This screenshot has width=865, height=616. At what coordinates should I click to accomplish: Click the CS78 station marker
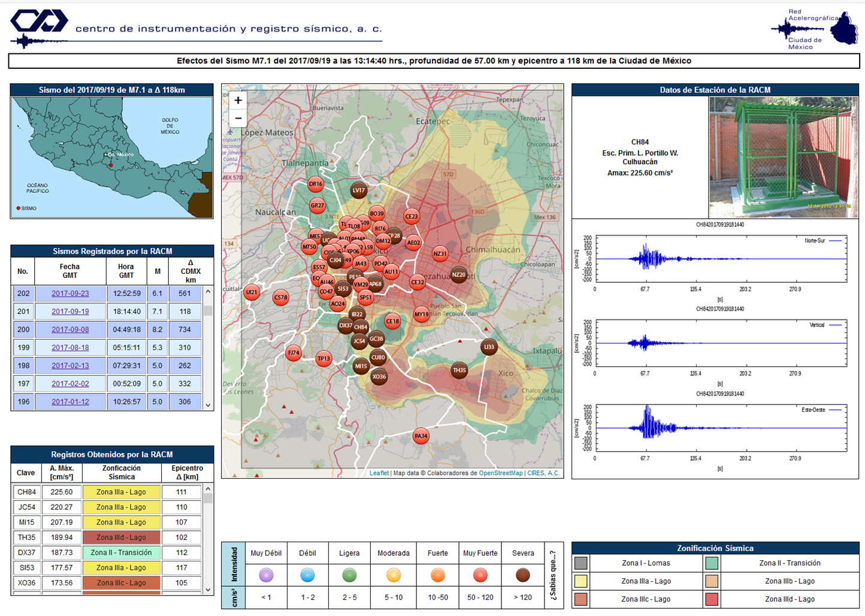(x=280, y=297)
